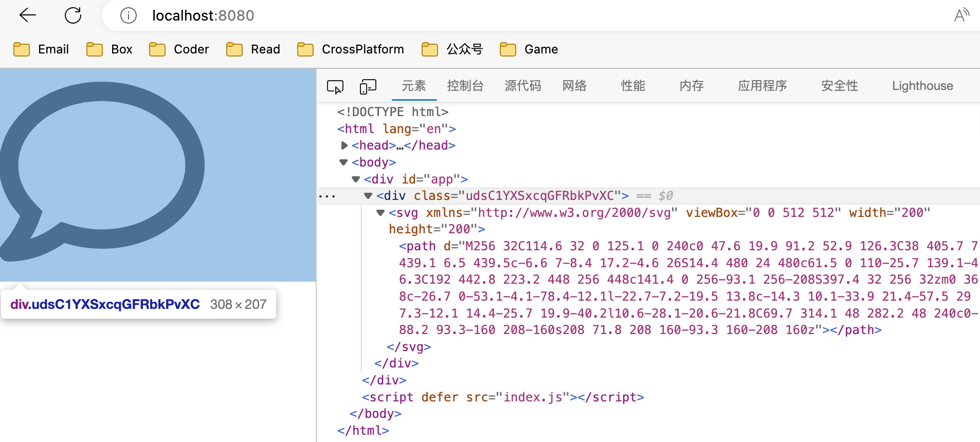Switch to the 控制台 tab

point(465,86)
